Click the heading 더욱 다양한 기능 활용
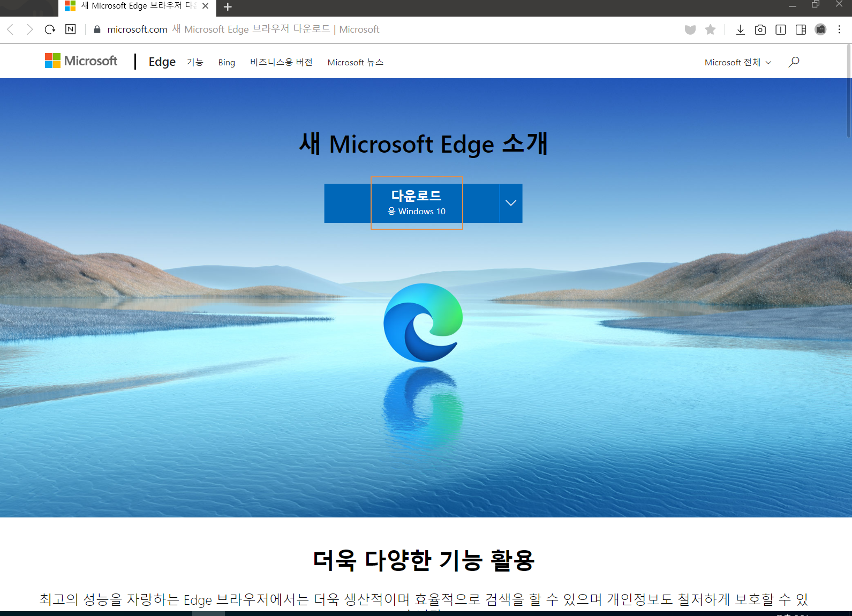The width and height of the screenshot is (852, 616). (424, 560)
